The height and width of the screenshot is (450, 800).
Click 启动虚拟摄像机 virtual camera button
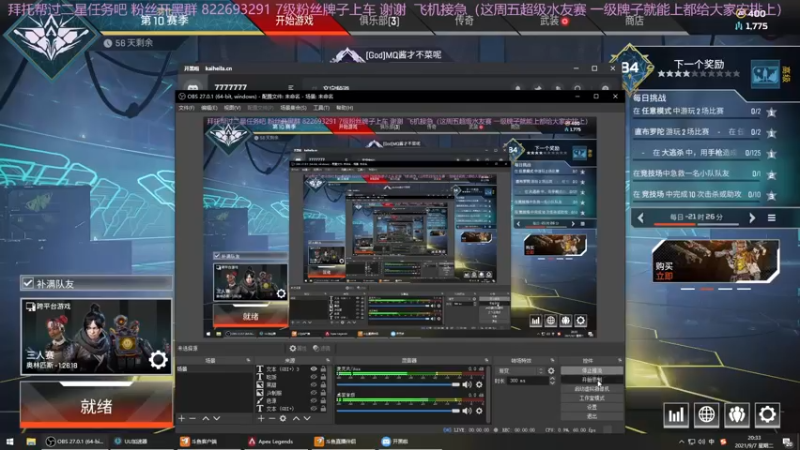tap(592, 389)
